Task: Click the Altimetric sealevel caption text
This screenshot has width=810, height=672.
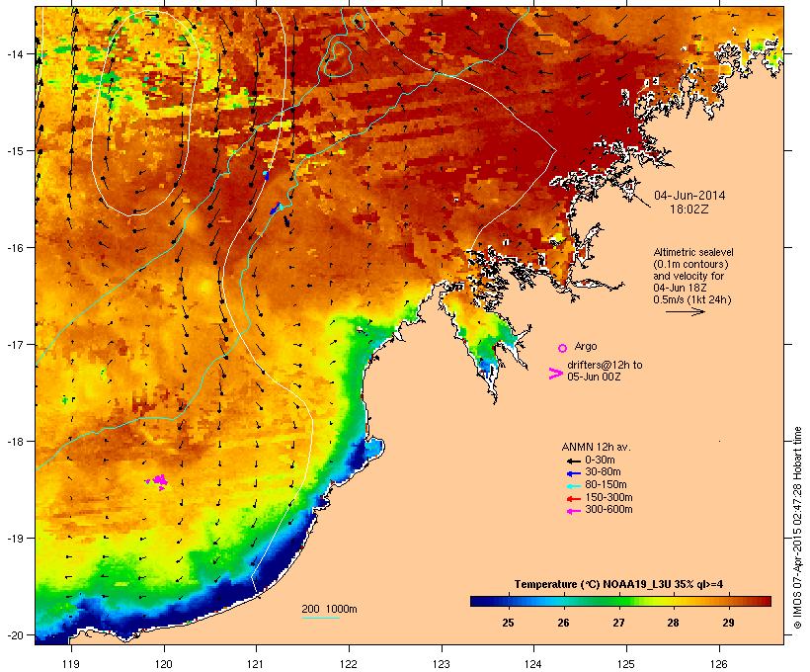Action: (x=693, y=276)
